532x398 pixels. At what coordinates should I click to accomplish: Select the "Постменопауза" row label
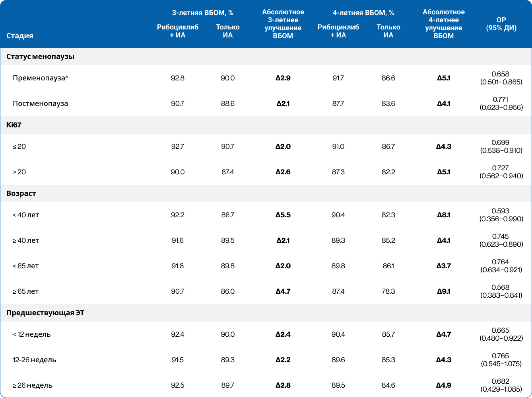point(40,103)
